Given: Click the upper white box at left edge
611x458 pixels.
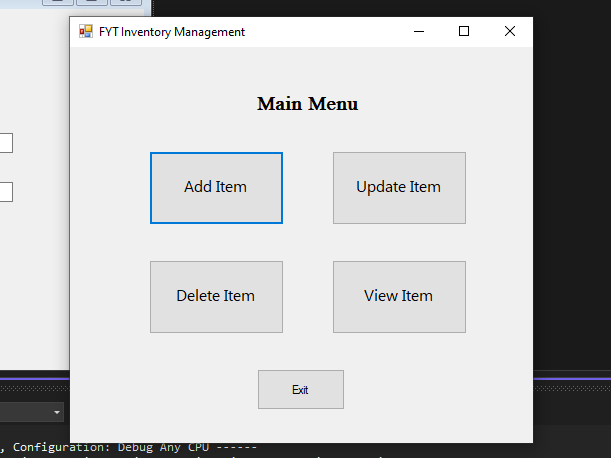Looking at the screenshot, I should coord(6,143).
